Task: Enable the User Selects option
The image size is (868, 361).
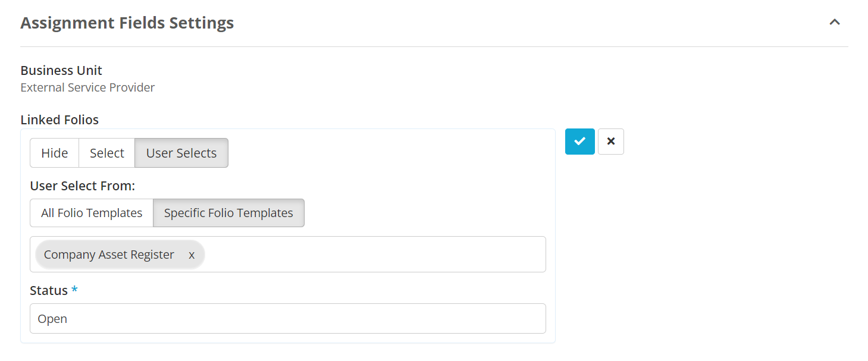Action: (x=181, y=153)
